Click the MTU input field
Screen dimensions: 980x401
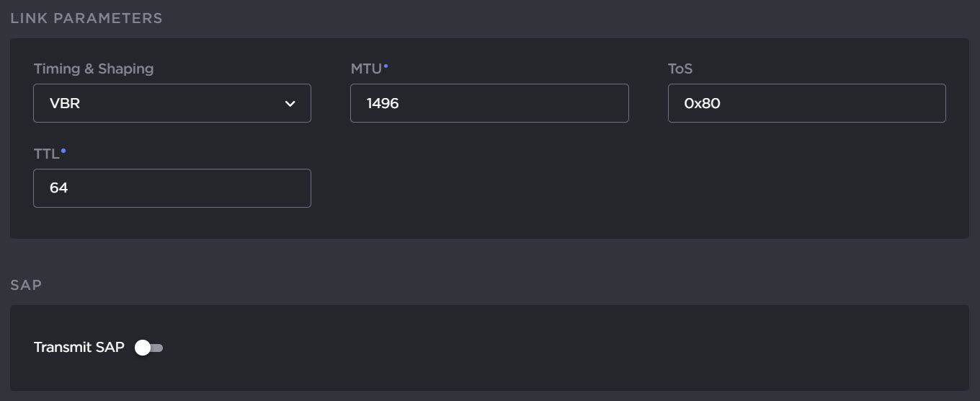point(489,103)
